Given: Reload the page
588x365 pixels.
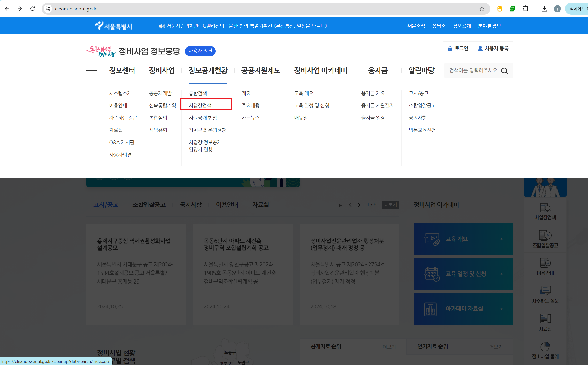Looking at the screenshot, I should pos(32,9).
